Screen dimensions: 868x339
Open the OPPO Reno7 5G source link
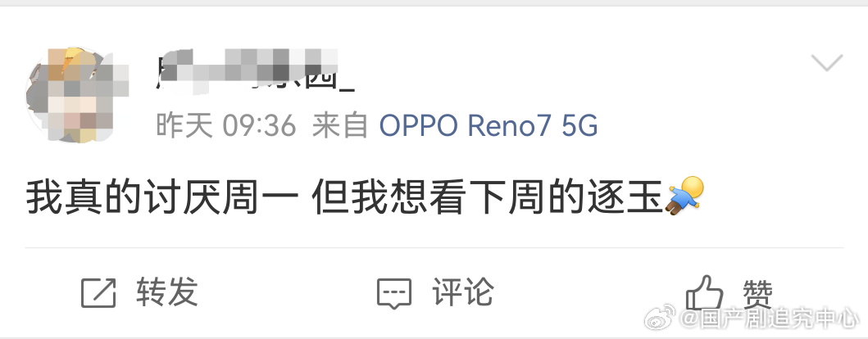pos(489,126)
